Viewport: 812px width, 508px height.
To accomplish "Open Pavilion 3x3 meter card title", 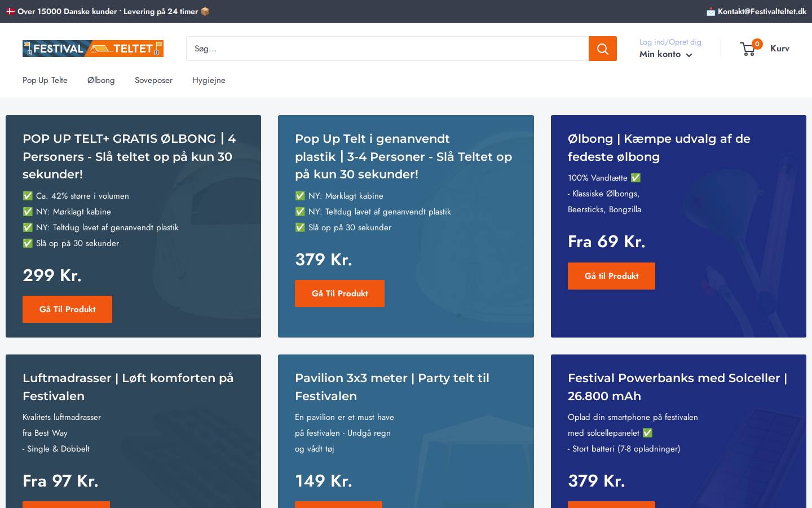I will (x=392, y=387).
